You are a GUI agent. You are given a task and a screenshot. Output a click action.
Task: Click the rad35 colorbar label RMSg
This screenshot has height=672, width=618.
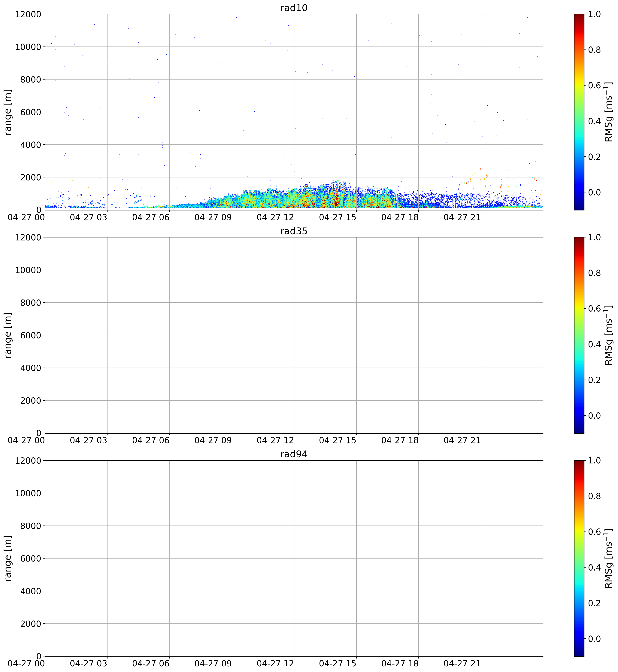(609, 335)
